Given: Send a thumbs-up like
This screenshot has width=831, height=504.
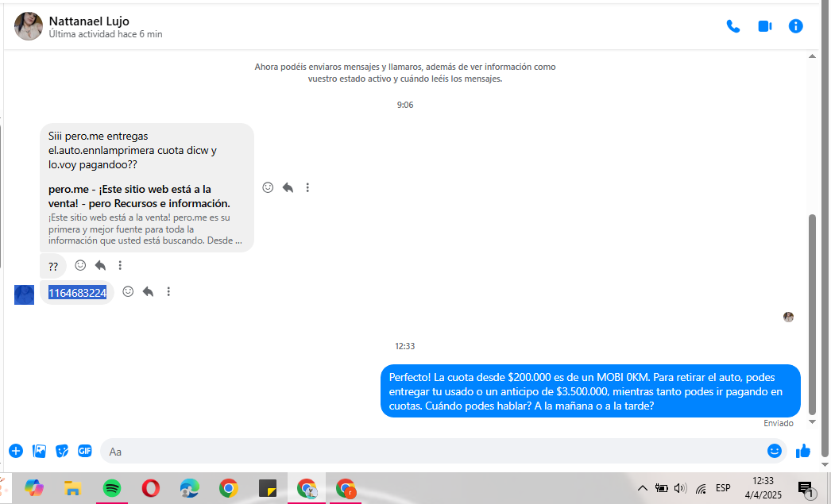Looking at the screenshot, I should (803, 451).
